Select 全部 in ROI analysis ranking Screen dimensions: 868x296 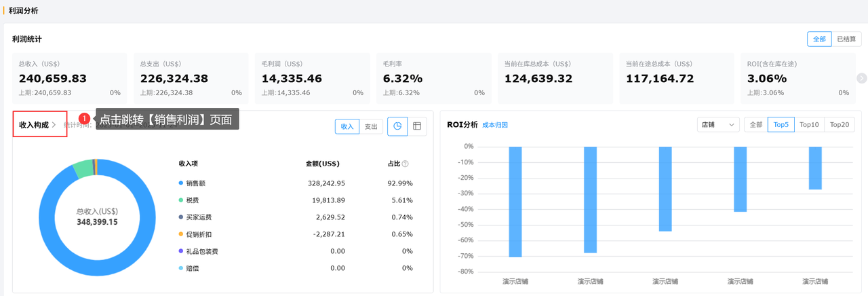coord(756,125)
